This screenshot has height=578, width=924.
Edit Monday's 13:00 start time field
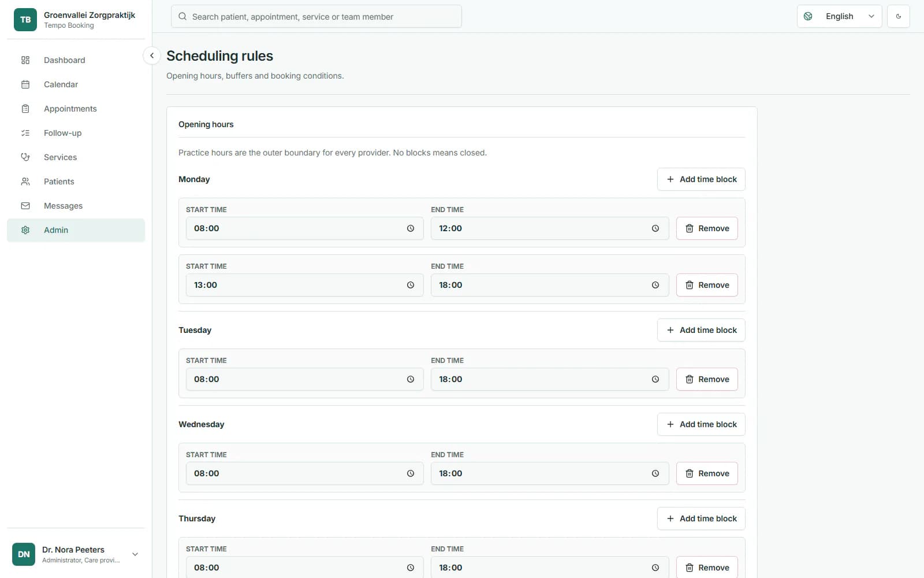click(304, 285)
